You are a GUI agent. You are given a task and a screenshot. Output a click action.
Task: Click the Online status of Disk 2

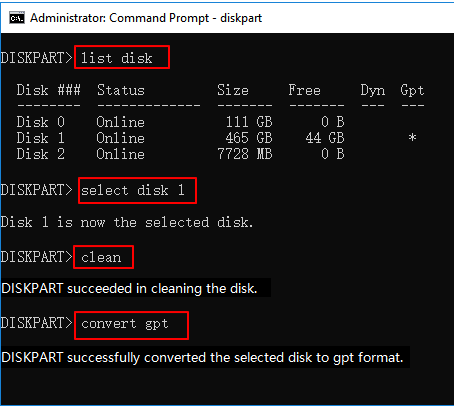(121, 154)
